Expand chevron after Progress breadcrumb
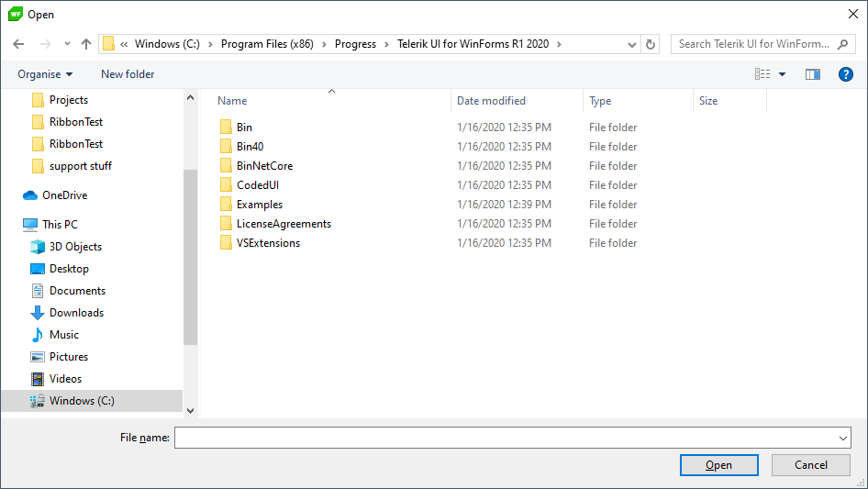The height and width of the screenshot is (489, 868). pos(387,44)
